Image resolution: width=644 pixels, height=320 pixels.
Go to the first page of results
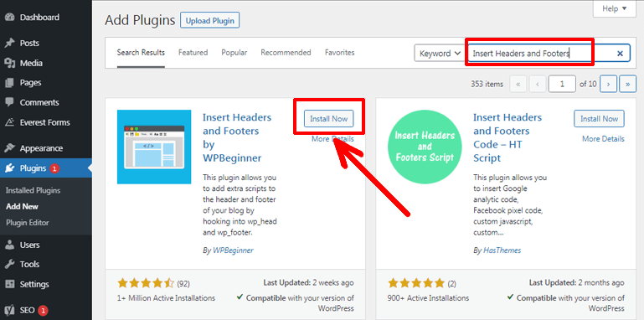[x=518, y=84]
